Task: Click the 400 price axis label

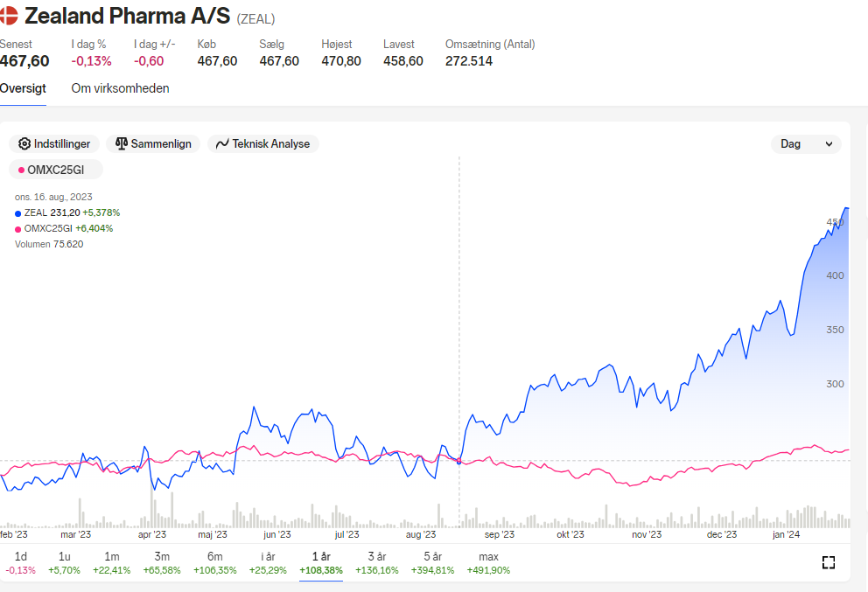Action: point(835,275)
